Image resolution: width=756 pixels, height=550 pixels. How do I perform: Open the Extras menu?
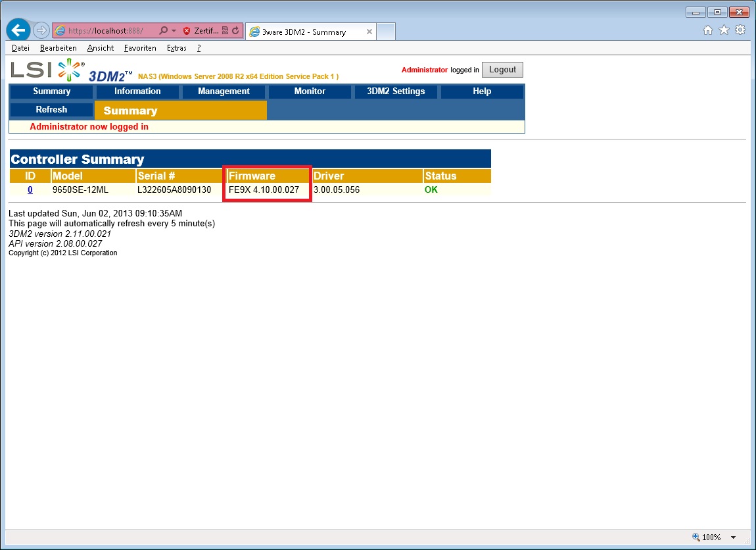[x=176, y=48]
